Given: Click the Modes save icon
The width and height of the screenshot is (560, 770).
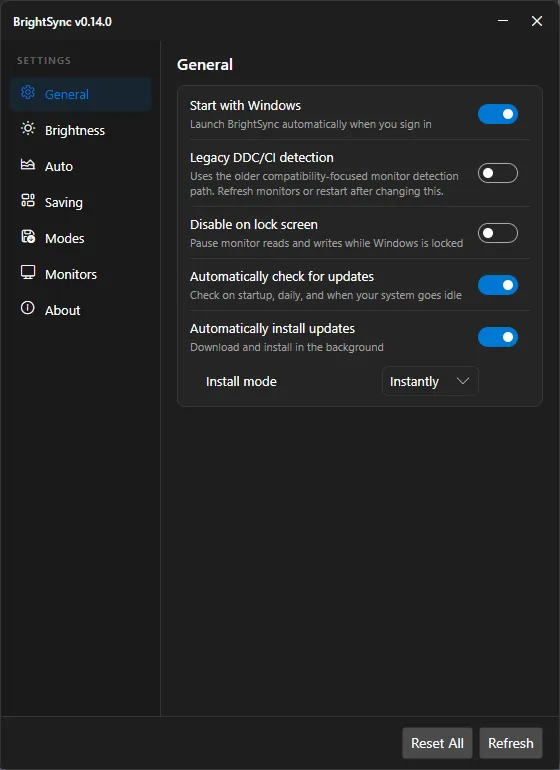Looking at the screenshot, I should pyautogui.click(x=28, y=237).
